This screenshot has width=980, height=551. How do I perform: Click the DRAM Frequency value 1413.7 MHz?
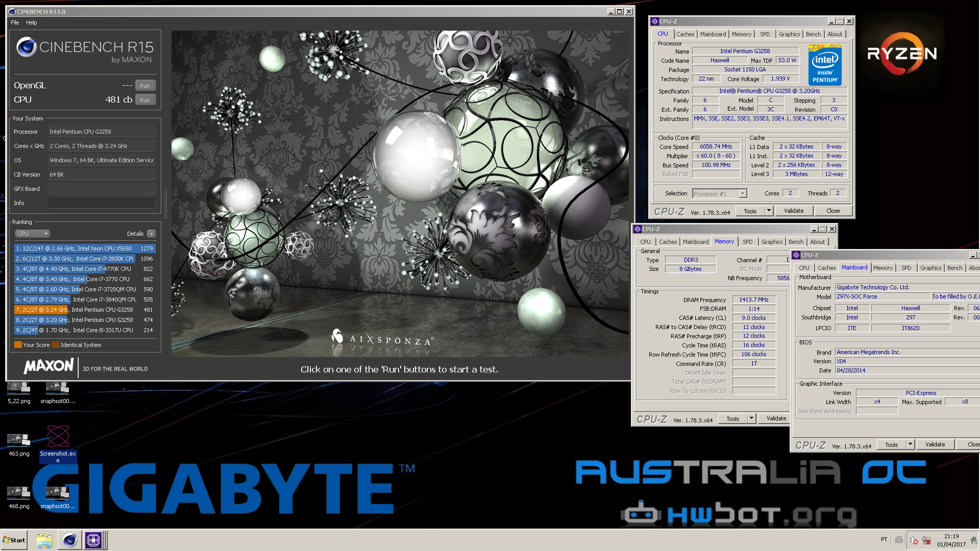click(x=754, y=300)
